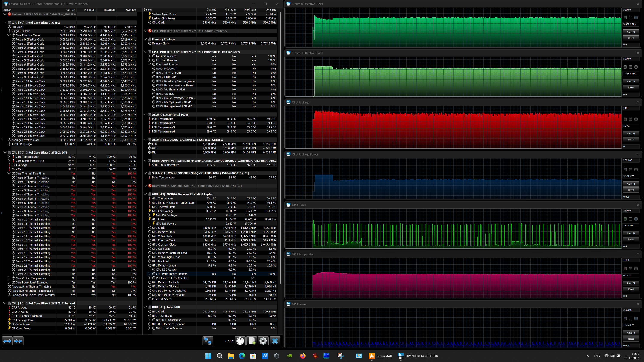This screenshot has width=644, height=362.
Task: Start logging with the document-plus icon
Action: [x=252, y=341]
